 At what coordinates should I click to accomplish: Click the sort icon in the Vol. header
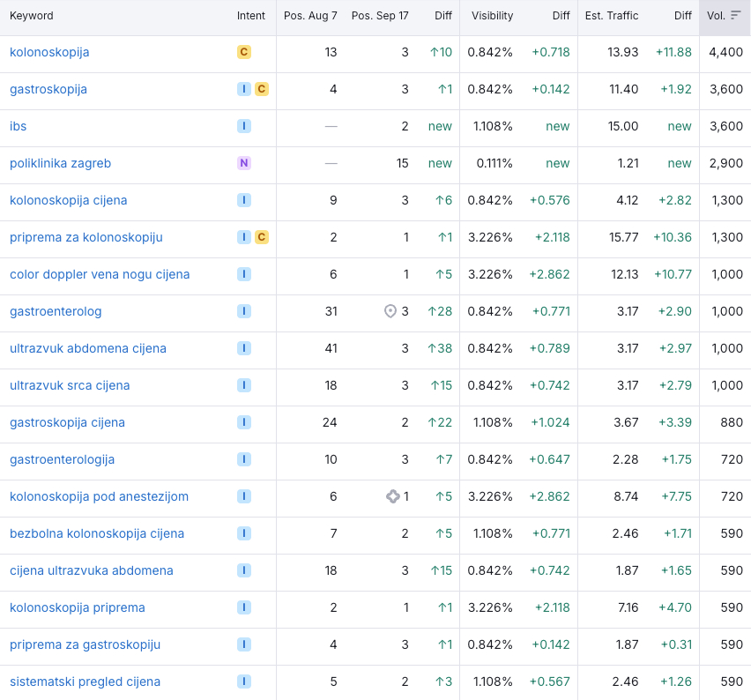point(735,16)
